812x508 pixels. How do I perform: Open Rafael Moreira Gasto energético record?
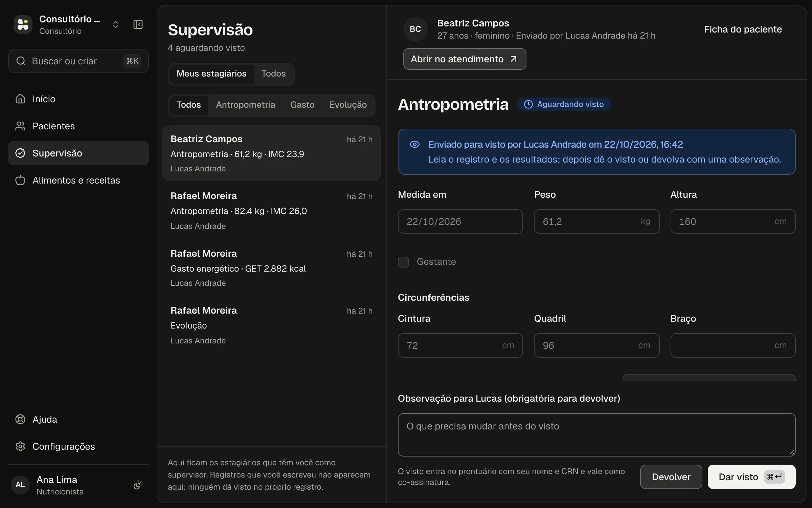[x=272, y=268]
